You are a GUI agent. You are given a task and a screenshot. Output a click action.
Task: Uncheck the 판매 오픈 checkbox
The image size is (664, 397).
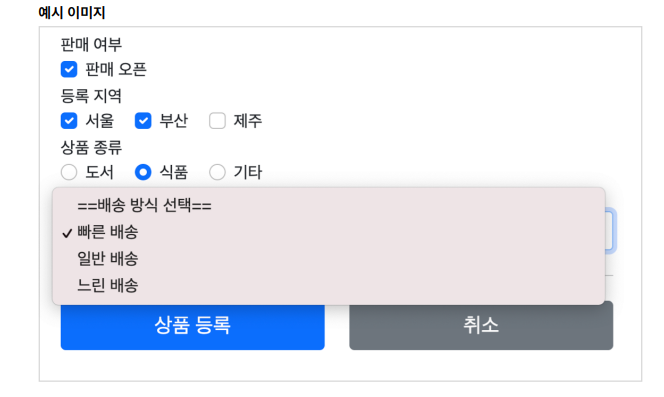click(69, 69)
